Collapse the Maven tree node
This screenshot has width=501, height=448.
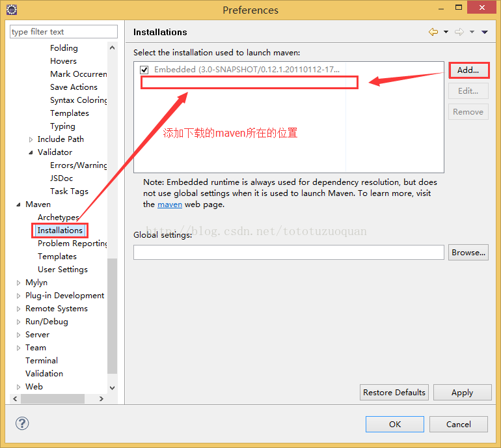click(x=18, y=204)
